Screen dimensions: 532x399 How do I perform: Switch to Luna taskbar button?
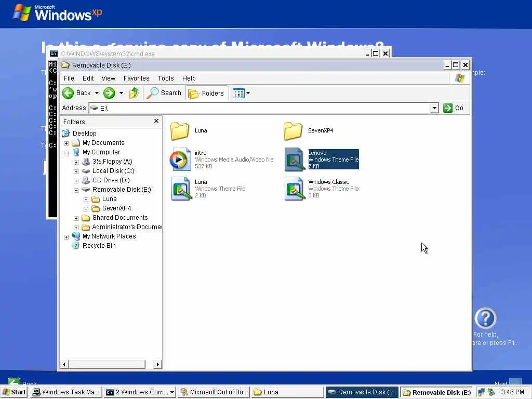[x=287, y=392]
